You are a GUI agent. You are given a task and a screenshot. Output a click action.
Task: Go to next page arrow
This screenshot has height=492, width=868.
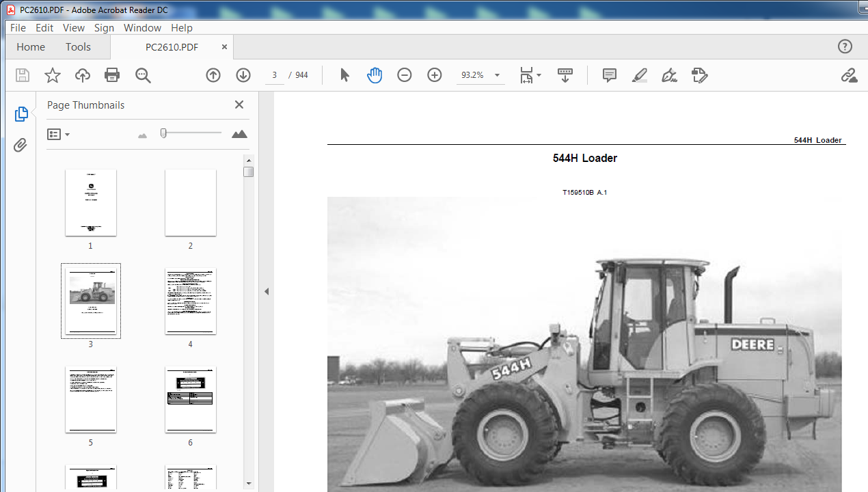point(243,75)
